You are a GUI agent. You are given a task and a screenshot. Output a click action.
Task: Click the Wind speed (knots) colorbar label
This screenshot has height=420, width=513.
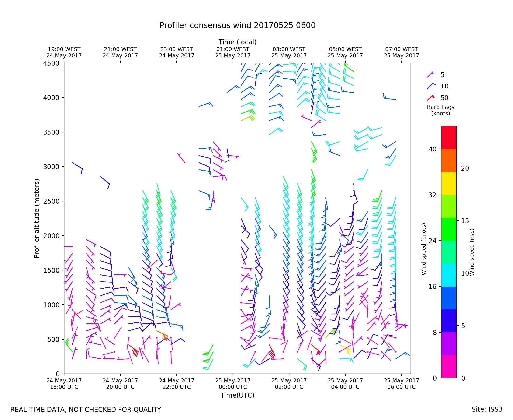(x=423, y=249)
